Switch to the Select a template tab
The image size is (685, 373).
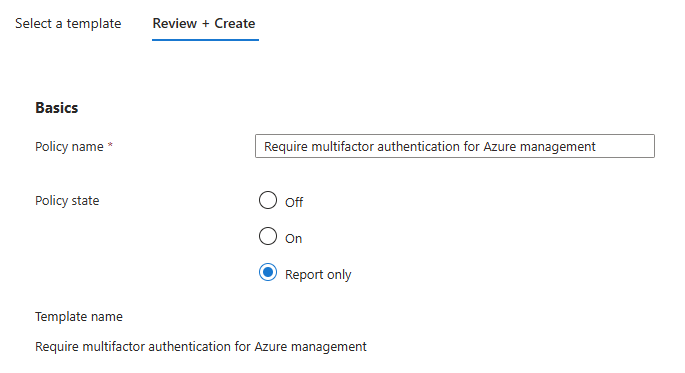[x=68, y=24]
